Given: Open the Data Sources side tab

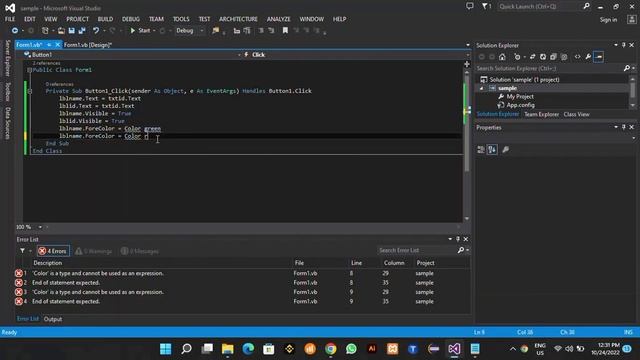Looking at the screenshot, I should click(x=7, y=122).
